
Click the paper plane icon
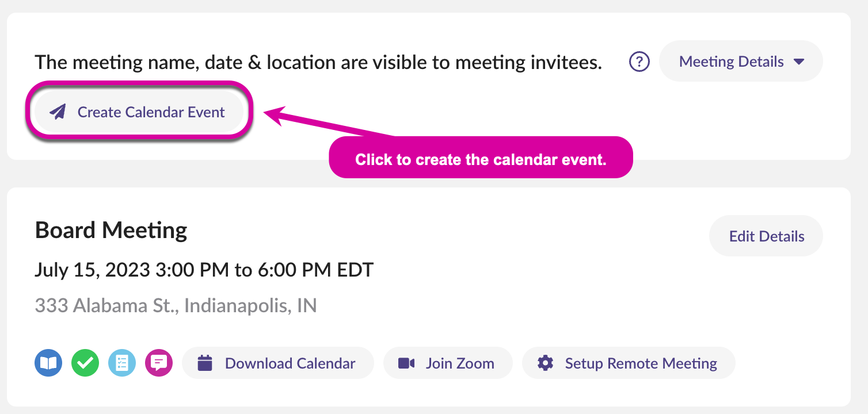(58, 112)
